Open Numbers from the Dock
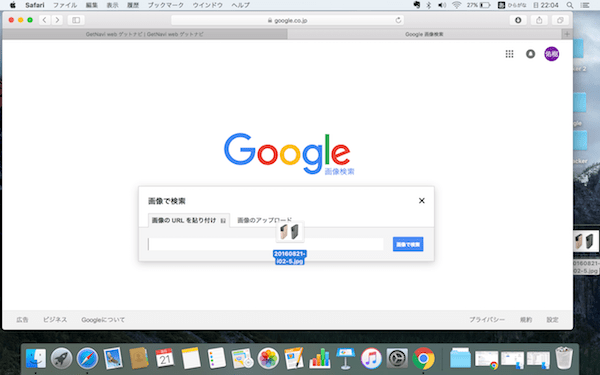The width and height of the screenshot is (600, 375). pyautogui.click(x=320, y=359)
